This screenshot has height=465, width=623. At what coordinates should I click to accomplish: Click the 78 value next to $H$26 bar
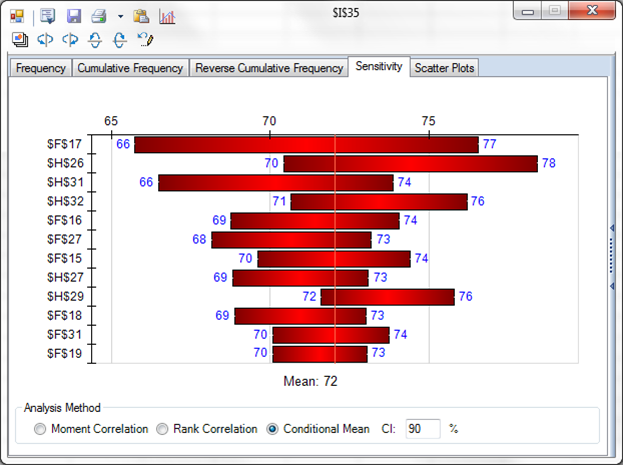coord(549,163)
